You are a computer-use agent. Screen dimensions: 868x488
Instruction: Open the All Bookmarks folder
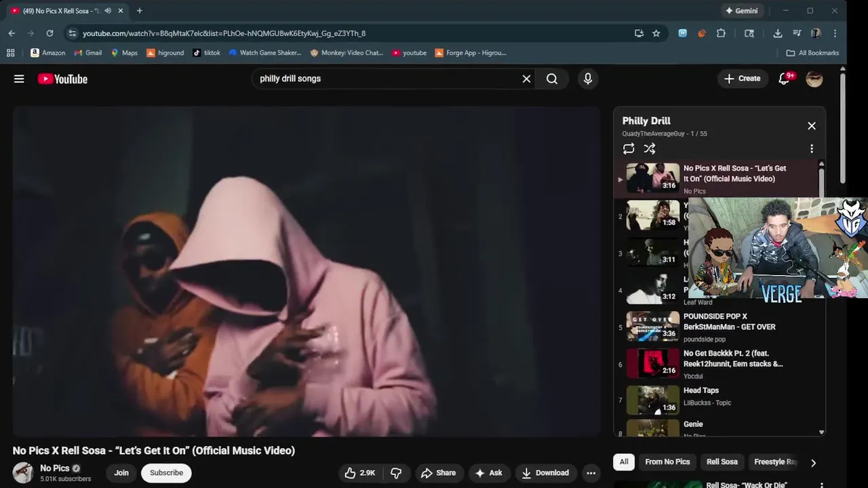[x=812, y=53]
